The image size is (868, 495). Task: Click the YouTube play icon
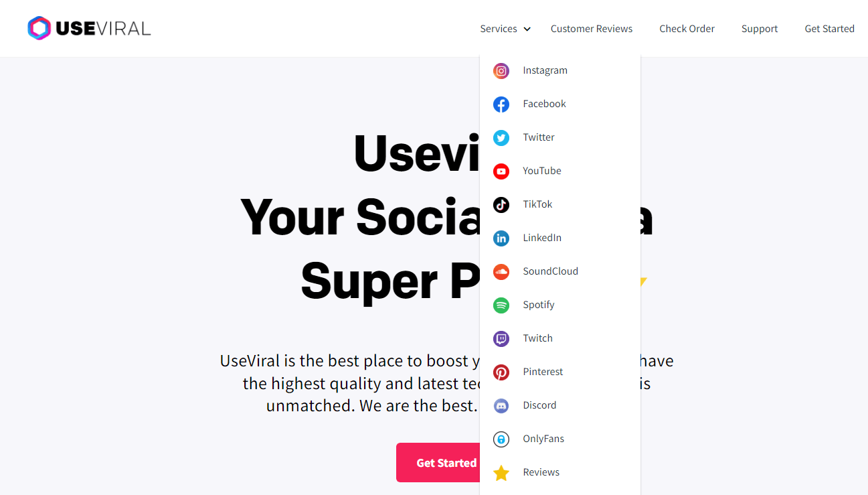pos(501,171)
